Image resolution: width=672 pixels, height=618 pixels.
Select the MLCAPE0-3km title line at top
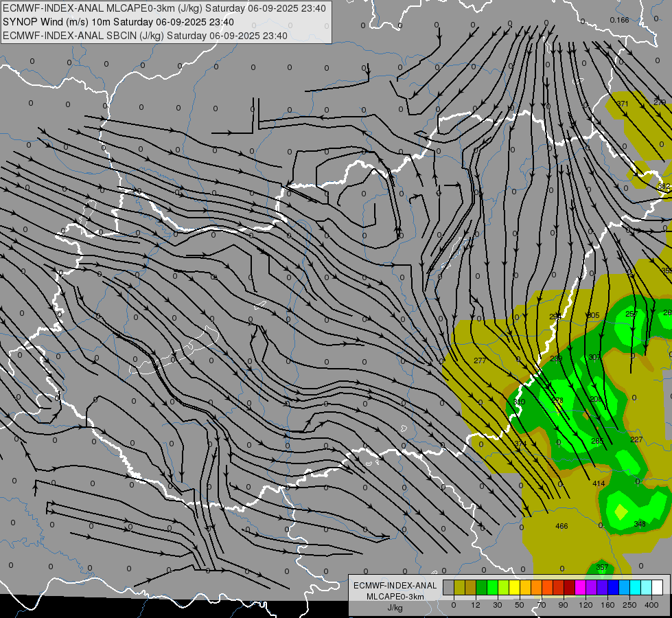click(164, 8)
